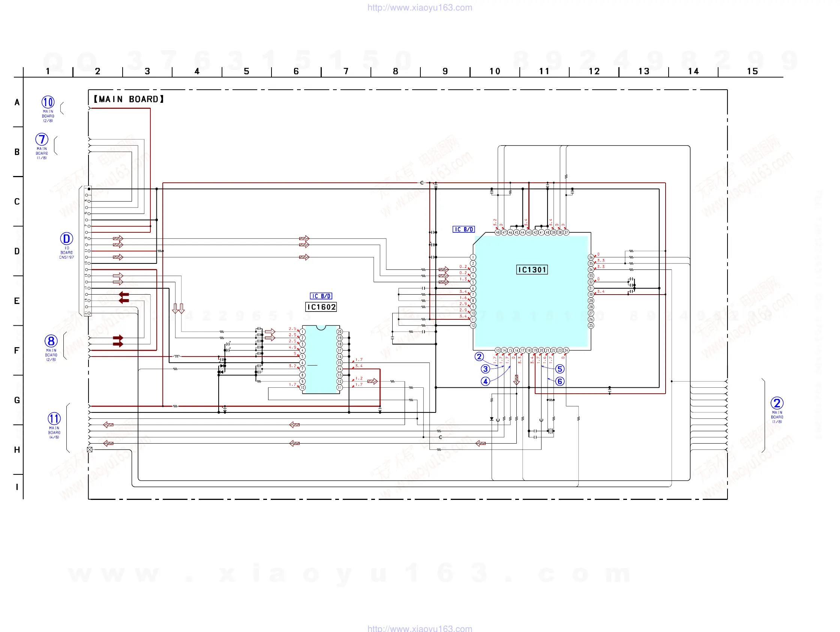Click circled D IO BOARD CN5197 marker
Viewport: 840px width, 632px height.
[x=66, y=239]
